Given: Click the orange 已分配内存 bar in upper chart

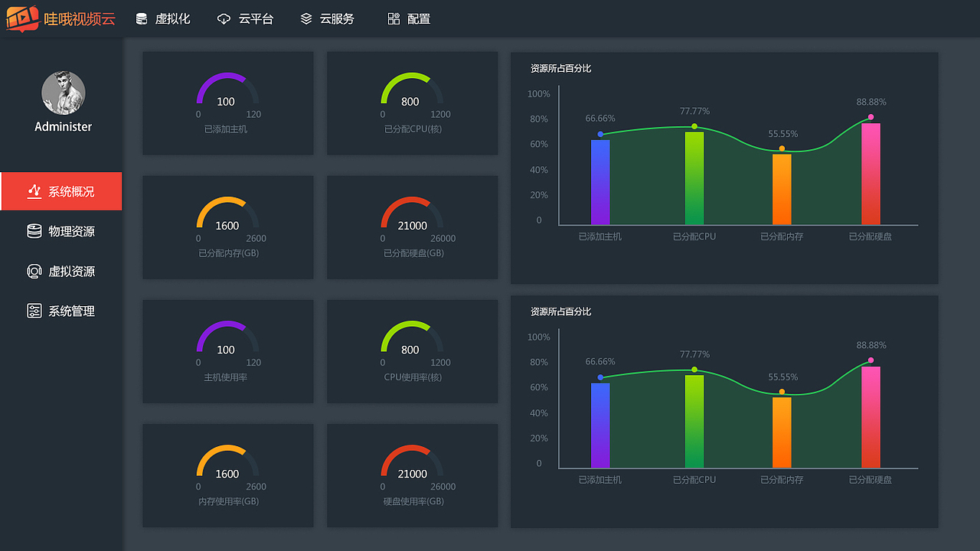Looking at the screenshot, I should point(782,190).
